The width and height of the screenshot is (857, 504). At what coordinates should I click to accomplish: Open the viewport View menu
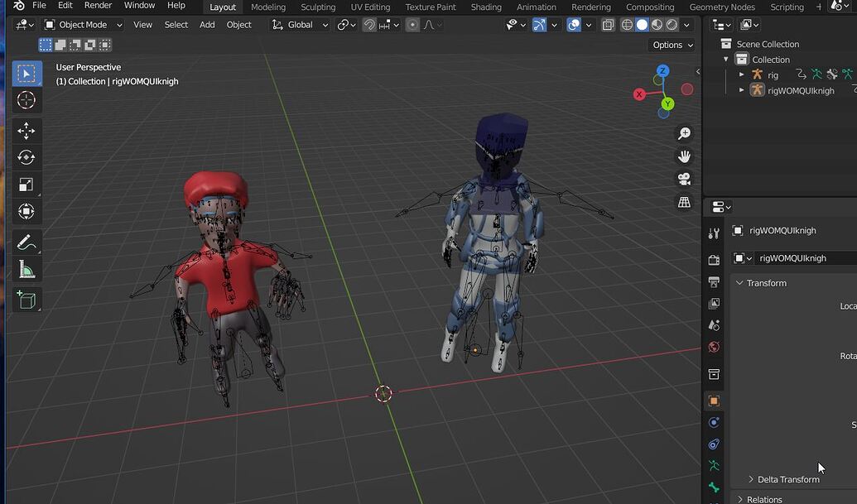[x=142, y=25]
